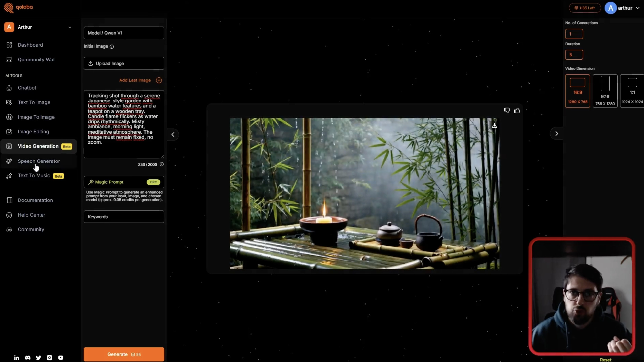Download the generated bamboo video

pos(494,125)
